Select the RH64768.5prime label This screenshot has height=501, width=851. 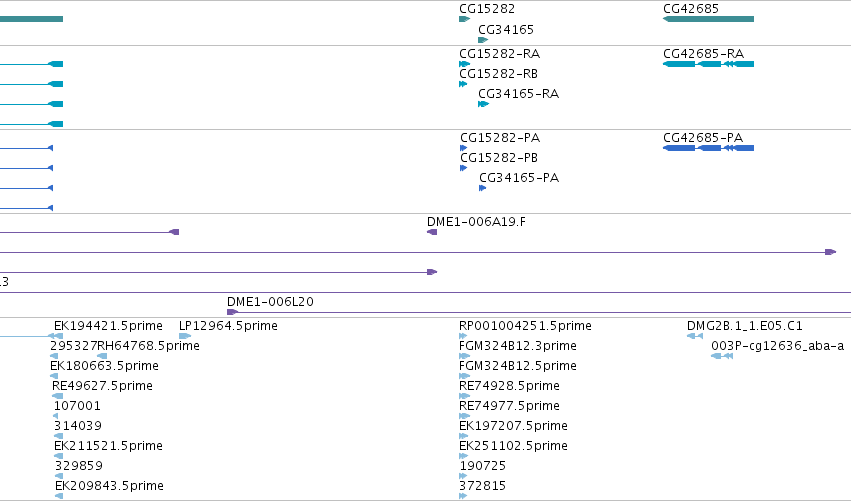[148, 346]
